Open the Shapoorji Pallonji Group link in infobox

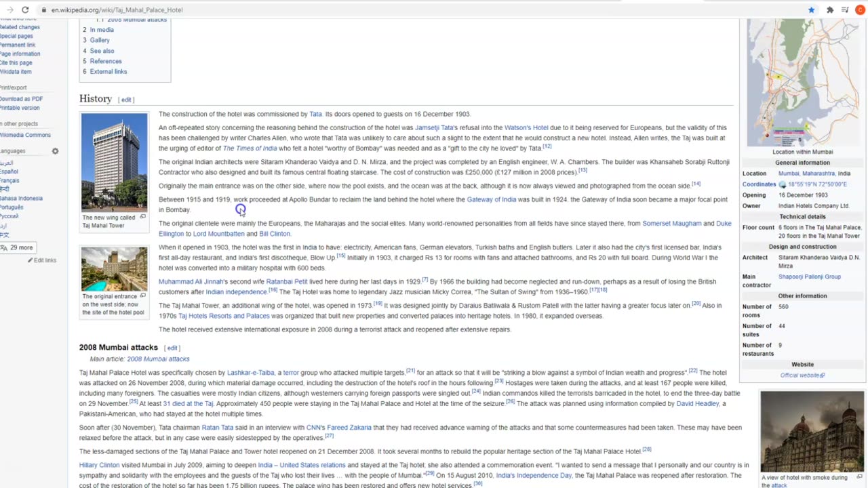point(810,277)
